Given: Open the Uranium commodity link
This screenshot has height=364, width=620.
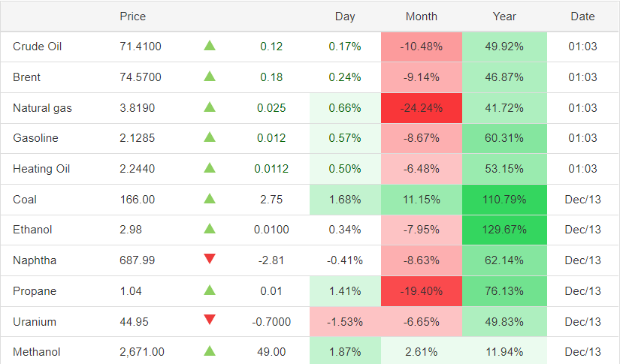Looking at the screenshot, I should coord(35,322).
